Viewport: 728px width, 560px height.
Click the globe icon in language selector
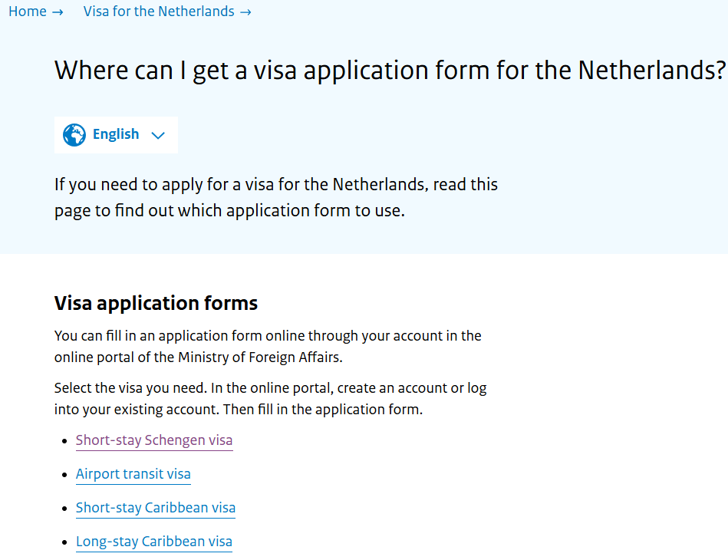tap(74, 135)
